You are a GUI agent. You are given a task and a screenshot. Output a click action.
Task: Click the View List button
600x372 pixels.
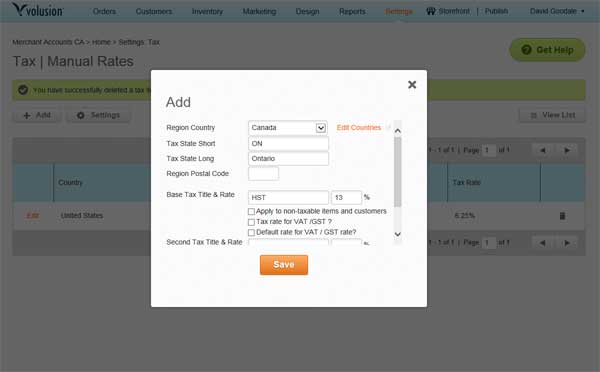552,115
